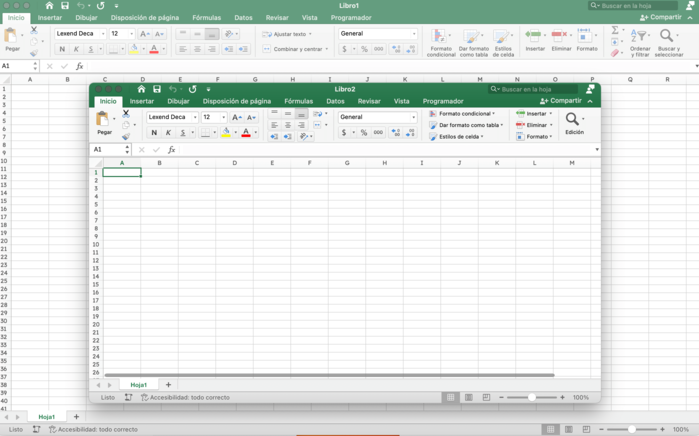
Task: Increase decimal places in Libro2 ribbon
Action: pyautogui.click(x=395, y=132)
